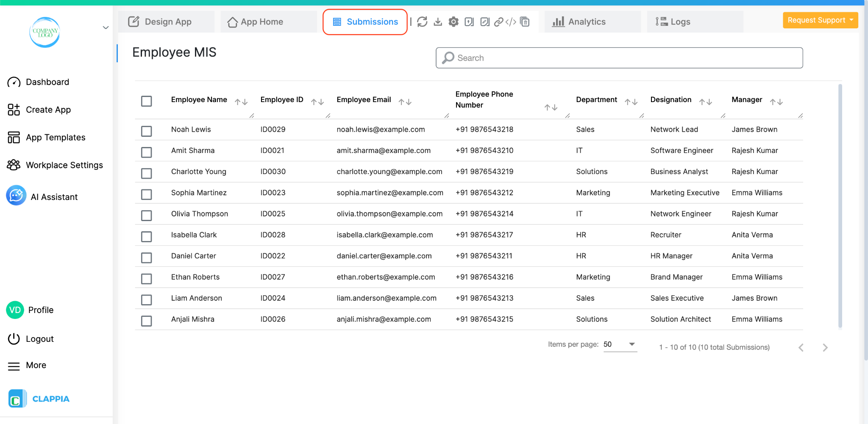Click the Workplace Settings people icon
The width and height of the screenshot is (868, 424).
pos(14,165)
